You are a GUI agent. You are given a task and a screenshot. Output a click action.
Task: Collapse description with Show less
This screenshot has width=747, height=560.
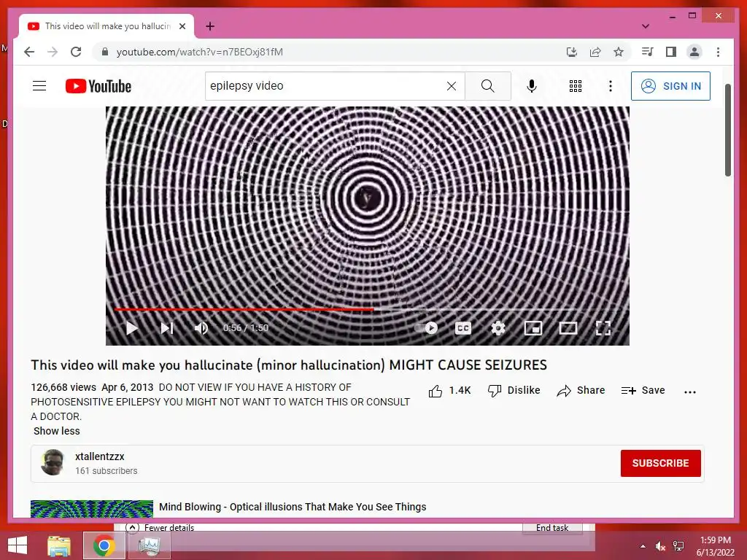(57, 431)
